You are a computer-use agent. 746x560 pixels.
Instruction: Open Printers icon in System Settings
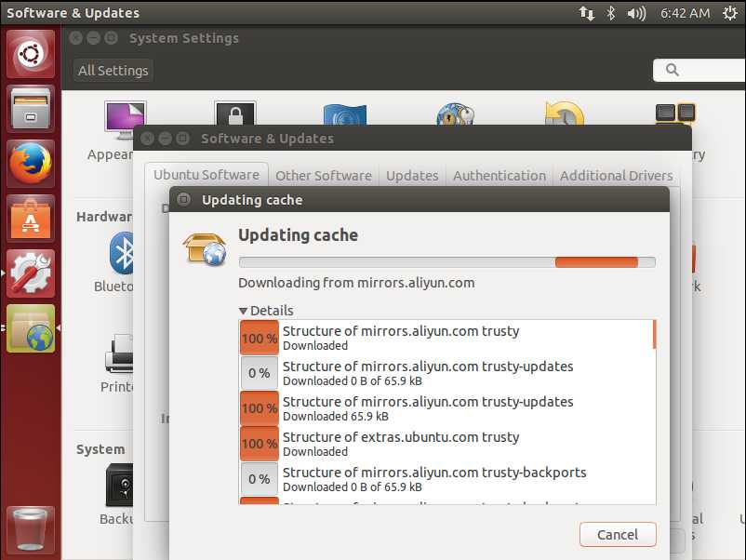coord(119,353)
